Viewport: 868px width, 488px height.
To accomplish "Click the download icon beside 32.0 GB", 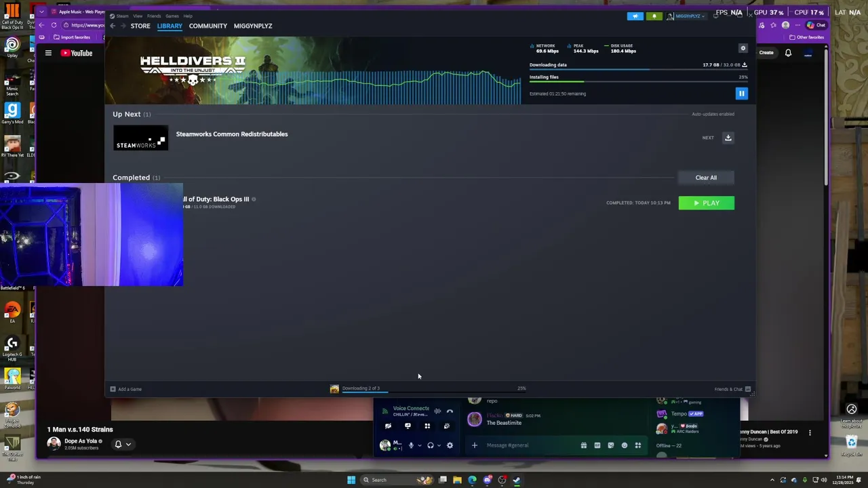I will coord(744,65).
